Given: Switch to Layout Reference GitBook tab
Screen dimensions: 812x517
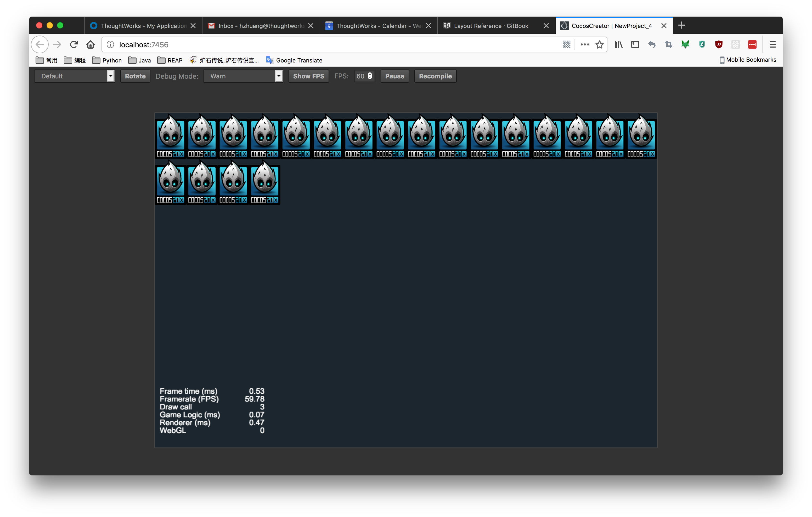Looking at the screenshot, I should [491, 26].
